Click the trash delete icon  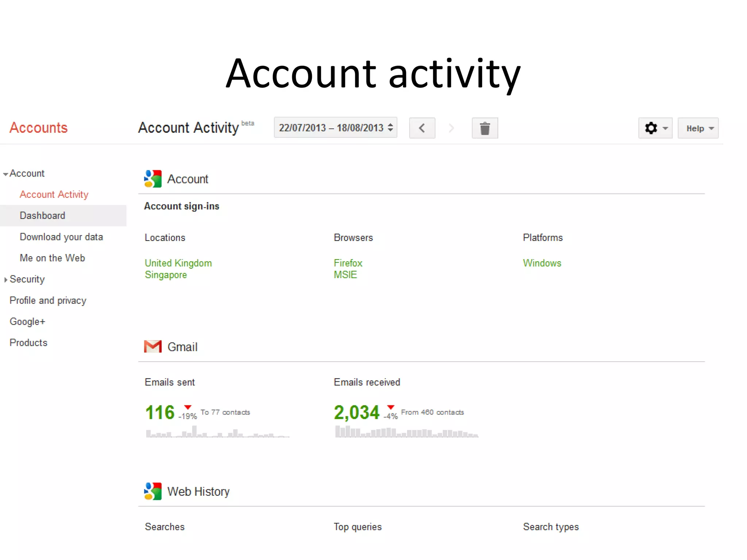tap(485, 128)
